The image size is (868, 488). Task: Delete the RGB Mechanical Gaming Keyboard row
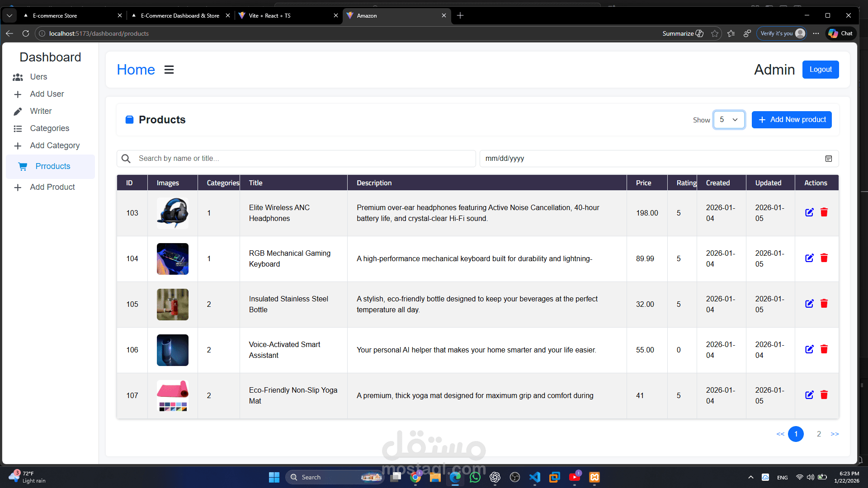point(824,258)
